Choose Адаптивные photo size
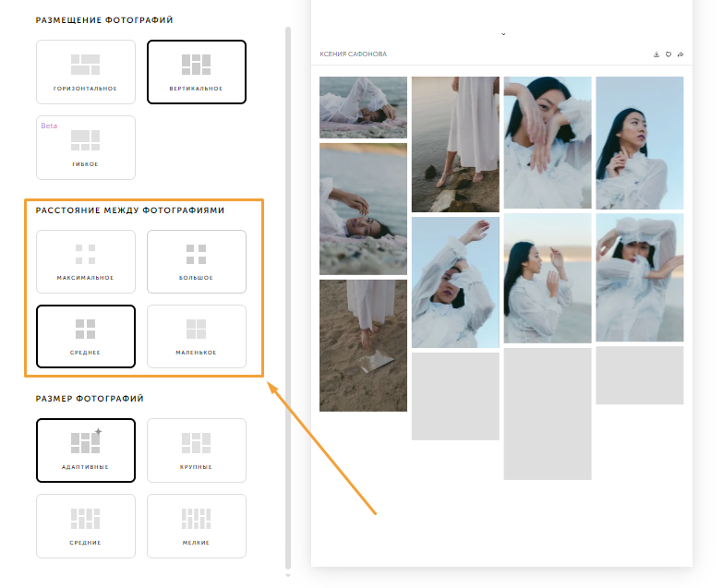 click(x=86, y=450)
